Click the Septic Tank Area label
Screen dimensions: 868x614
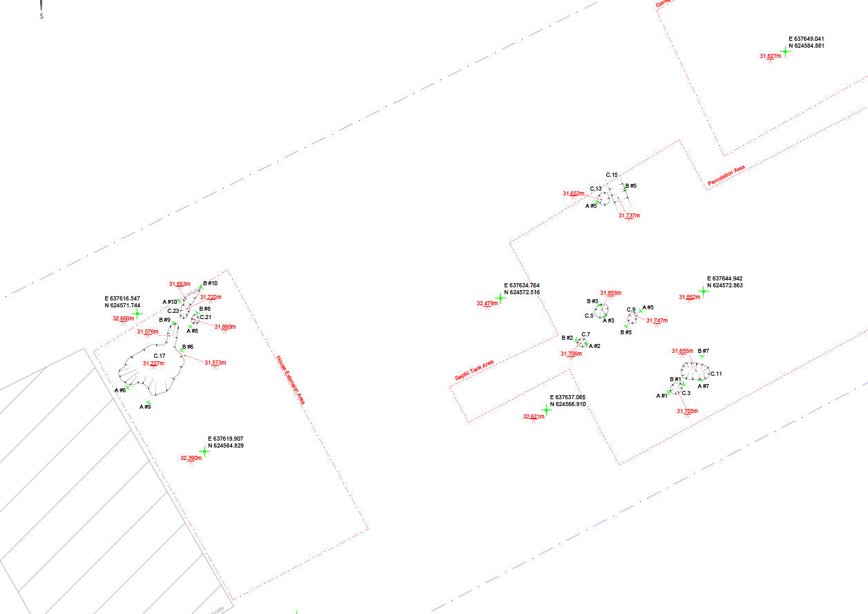[x=474, y=370]
